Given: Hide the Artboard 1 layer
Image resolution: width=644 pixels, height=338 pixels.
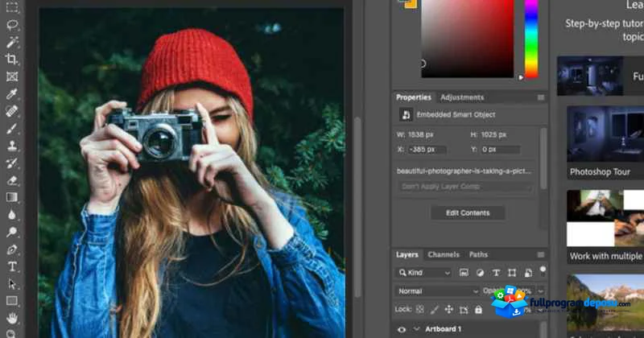Looking at the screenshot, I should [x=402, y=329].
